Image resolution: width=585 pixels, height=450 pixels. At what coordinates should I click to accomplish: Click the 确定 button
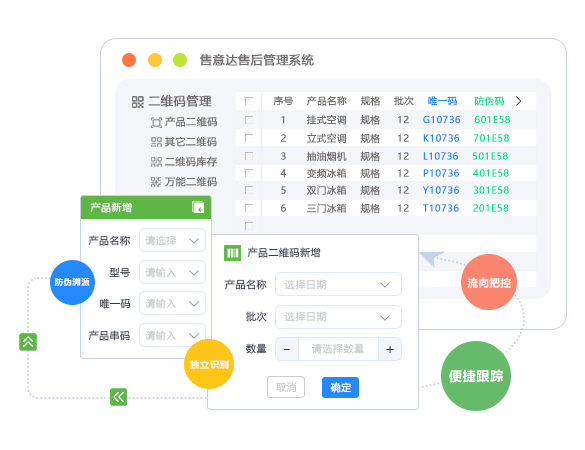pyautogui.click(x=341, y=387)
